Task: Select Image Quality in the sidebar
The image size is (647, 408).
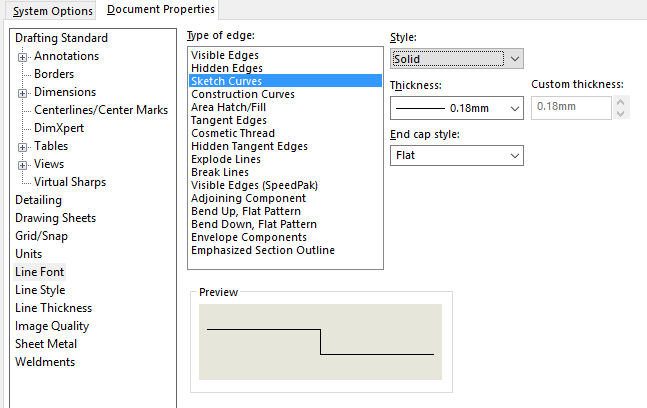Action: pyautogui.click(x=52, y=326)
